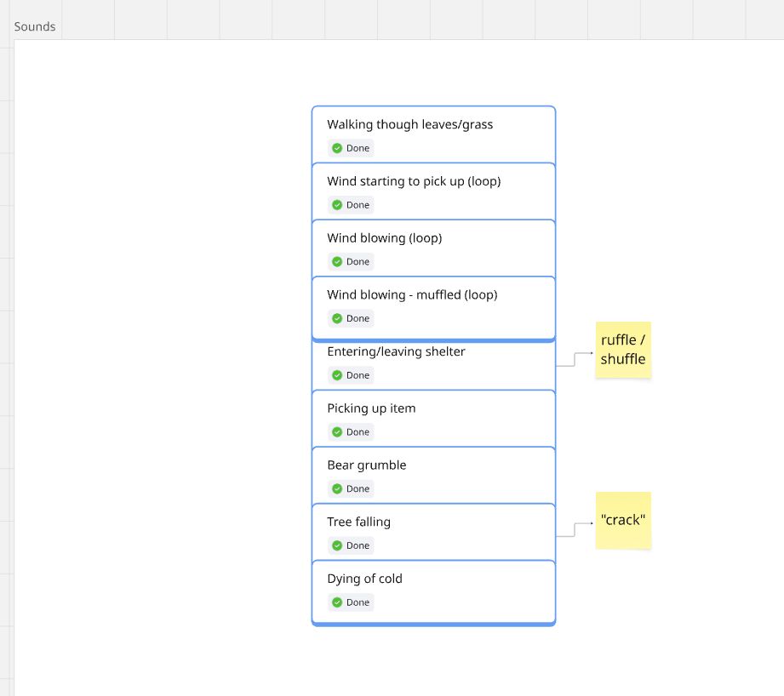This screenshot has width=784, height=696.
Task: Click Done status on 'Tree falling' card
Action: [x=351, y=545]
